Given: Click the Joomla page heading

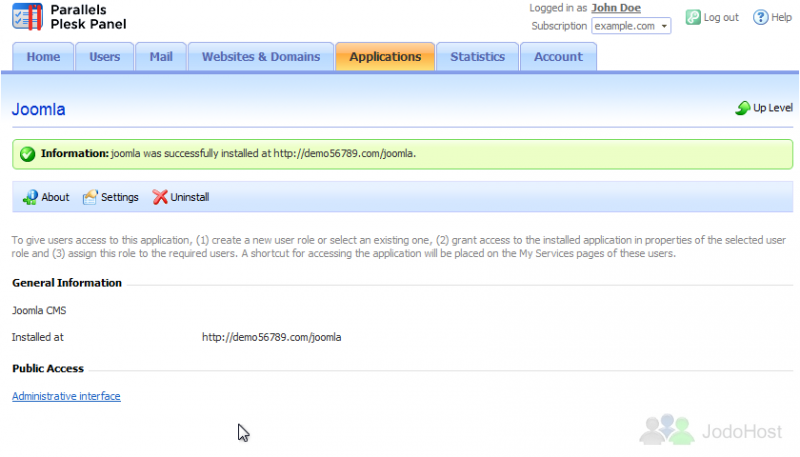Looking at the screenshot, I should click(x=39, y=110).
